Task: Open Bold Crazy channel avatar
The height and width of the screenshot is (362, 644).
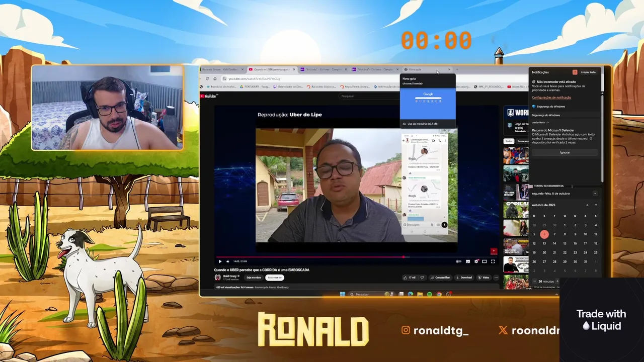Action: (218, 278)
